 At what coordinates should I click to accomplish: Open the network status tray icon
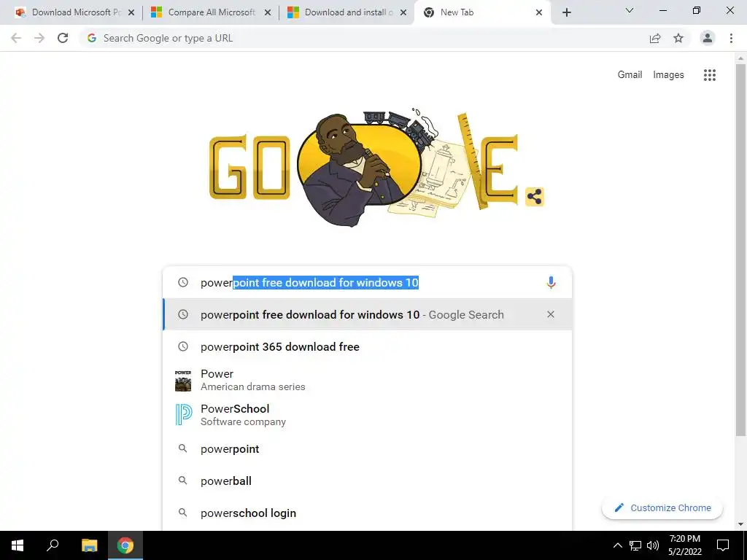click(x=635, y=545)
